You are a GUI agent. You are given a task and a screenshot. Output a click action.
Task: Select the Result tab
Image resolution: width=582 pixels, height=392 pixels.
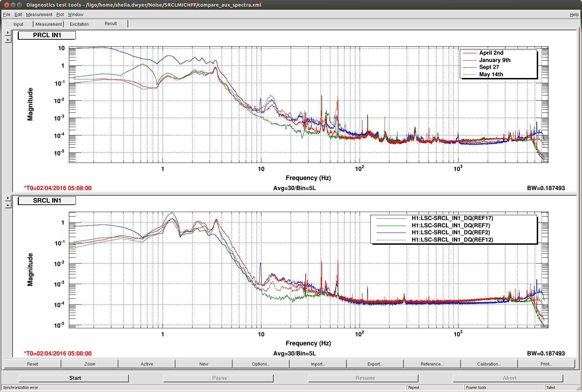click(111, 24)
